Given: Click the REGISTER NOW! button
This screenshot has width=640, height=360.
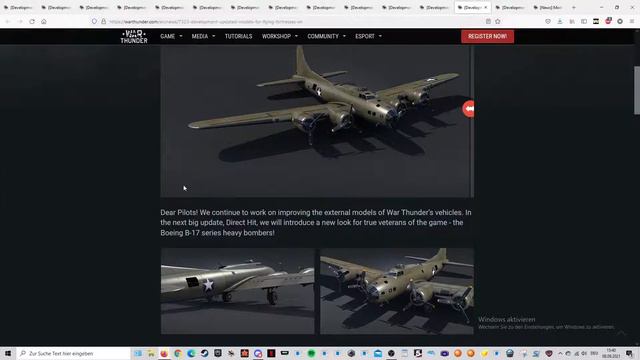Looking at the screenshot, I should click(487, 36).
